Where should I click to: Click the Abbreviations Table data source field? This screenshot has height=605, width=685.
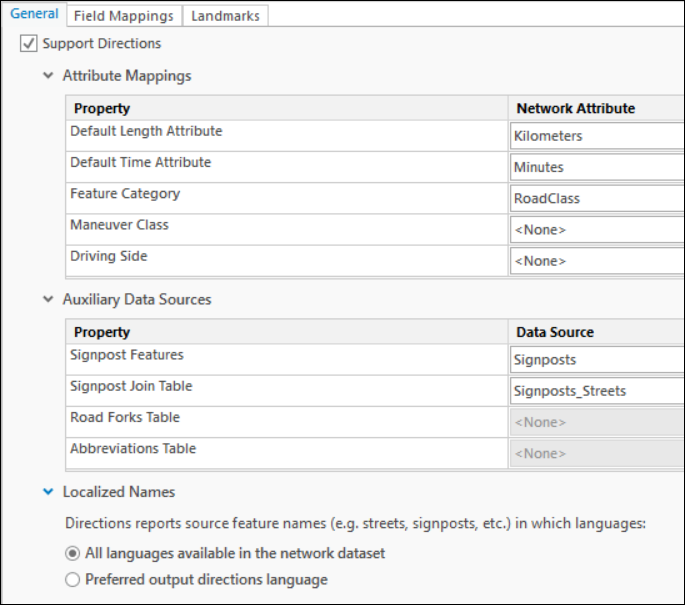(x=597, y=453)
